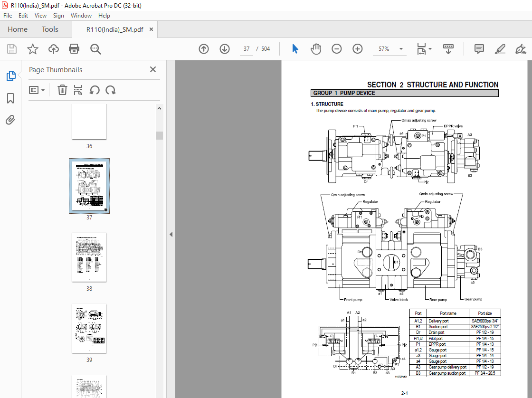Viewport: 532px width, 398px height.
Task: Open the Bookmarks panel icon
Action: click(x=10, y=98)
